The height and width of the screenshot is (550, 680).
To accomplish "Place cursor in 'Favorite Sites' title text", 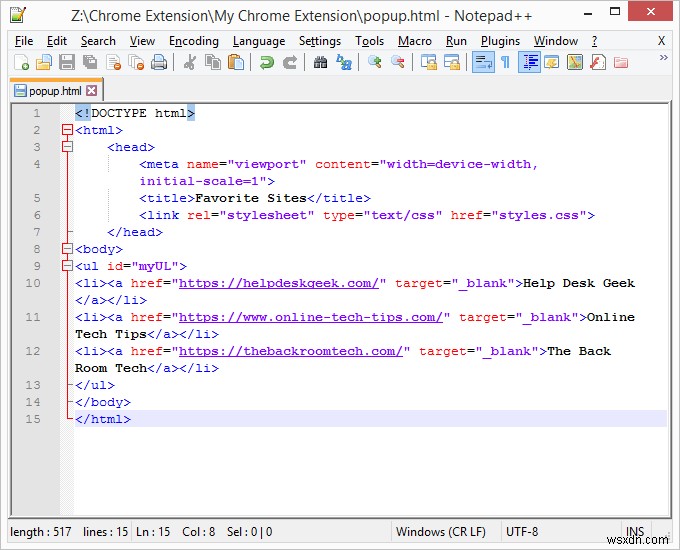I will tap(251, 198).
